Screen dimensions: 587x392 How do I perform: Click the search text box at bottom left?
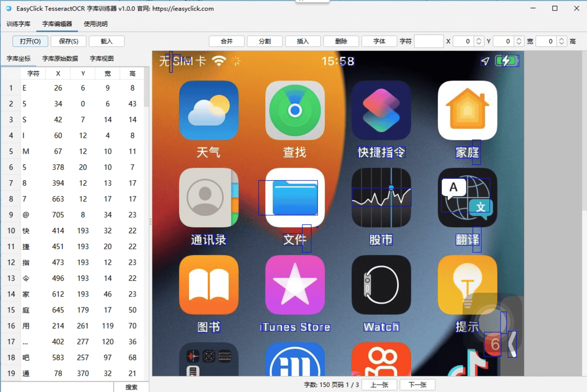tap(57, 387)
